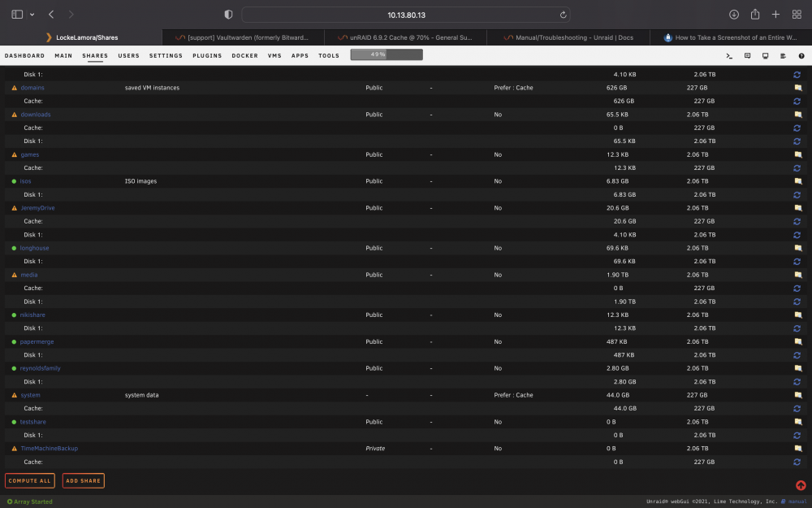Image resolution: width=812 pixels, height=508 pixels.
Task: Click 'saved VM instances' comment text
Action: 153,88
